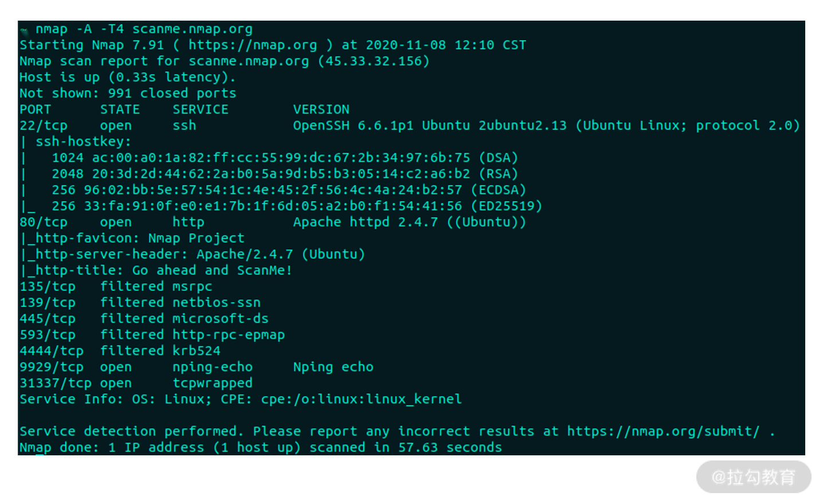
Task: Click the SERVICE column header
Action: click(x=201, y=109)
